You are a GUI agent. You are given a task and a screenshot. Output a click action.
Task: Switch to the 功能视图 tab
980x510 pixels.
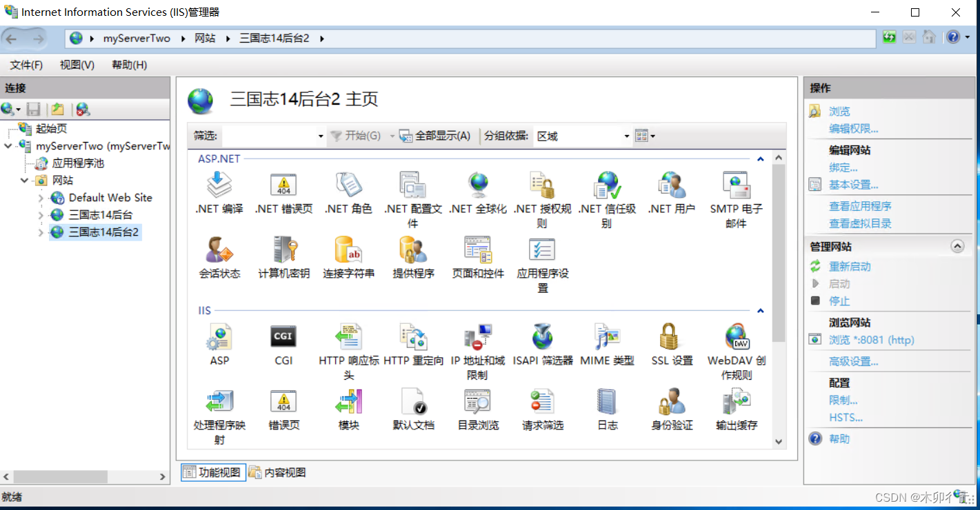tap(213, 472)
